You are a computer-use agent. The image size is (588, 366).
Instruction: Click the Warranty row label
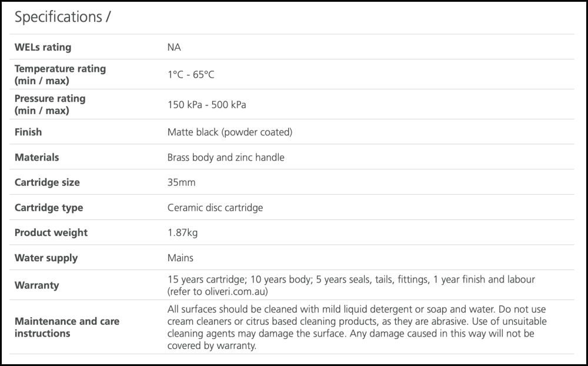(x=36, y=285)
